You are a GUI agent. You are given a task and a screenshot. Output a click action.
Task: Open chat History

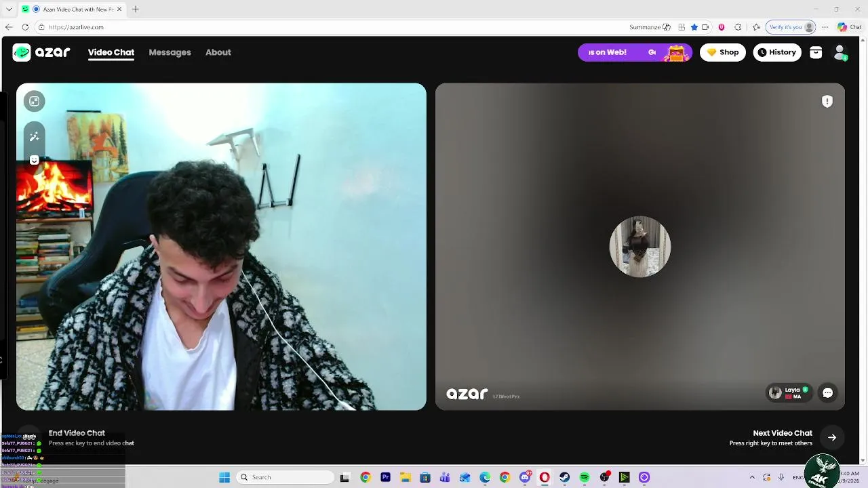coord(777,52)
